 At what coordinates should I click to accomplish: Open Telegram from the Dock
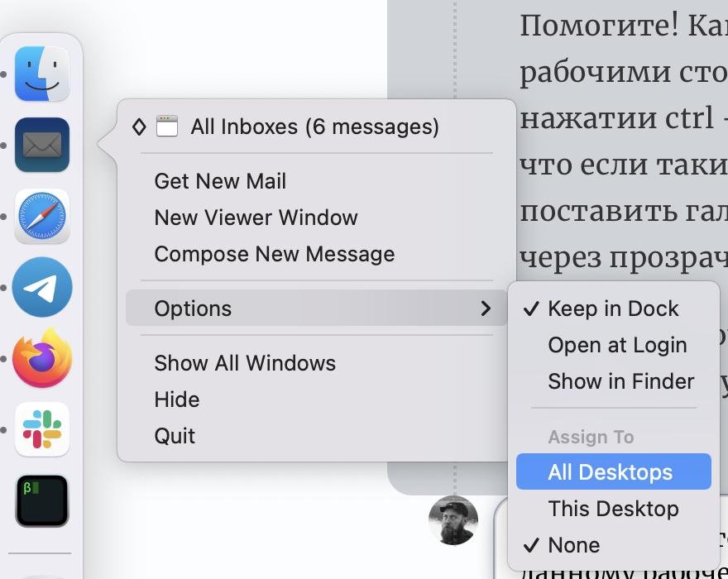[41, 288]
